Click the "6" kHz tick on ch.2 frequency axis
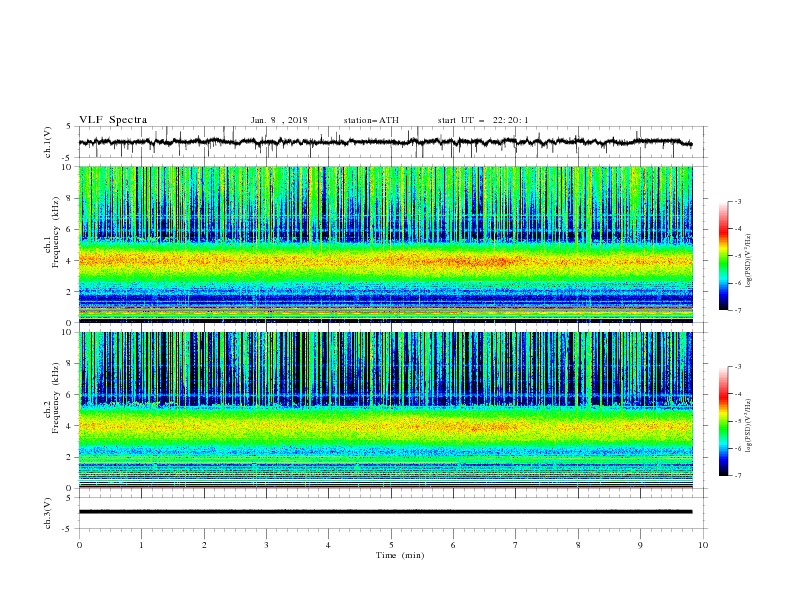 point(71,395)
